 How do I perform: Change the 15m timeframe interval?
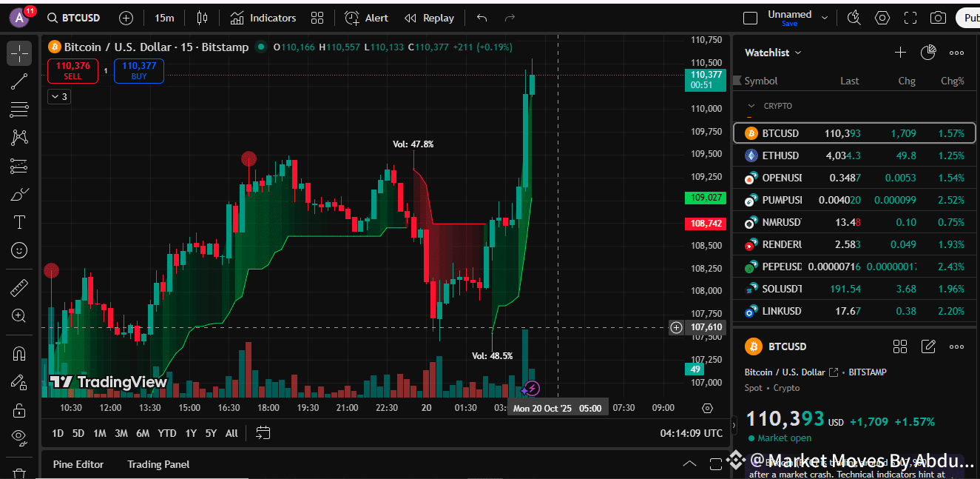tap(164, 18)
